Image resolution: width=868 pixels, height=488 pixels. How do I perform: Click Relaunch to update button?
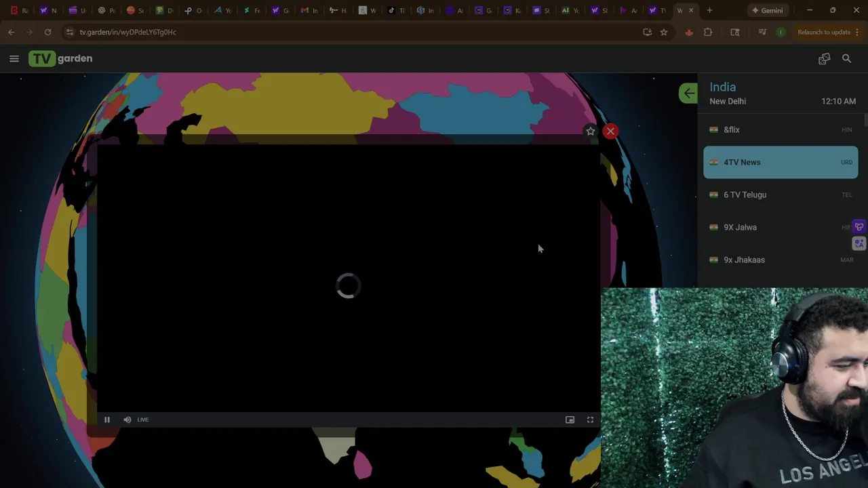pyautogui.click(x=824, y=32)
